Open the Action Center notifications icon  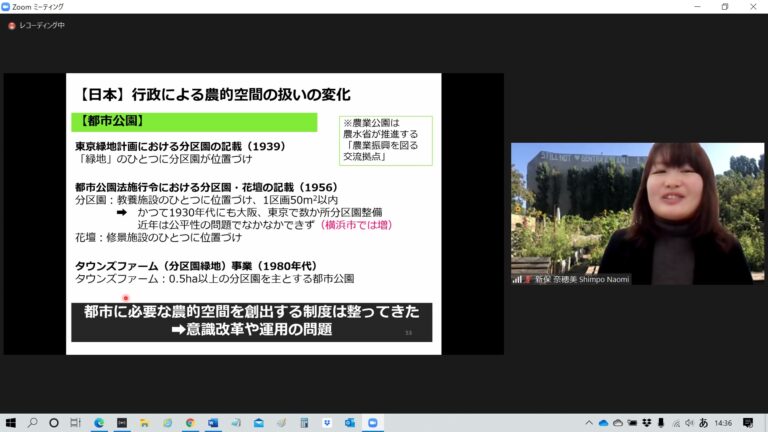tap(748, 423)
